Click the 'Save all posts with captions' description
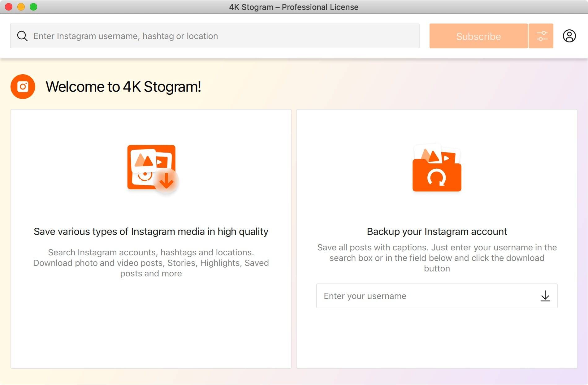The image size is (588, 385). click(x=437, y=258)
